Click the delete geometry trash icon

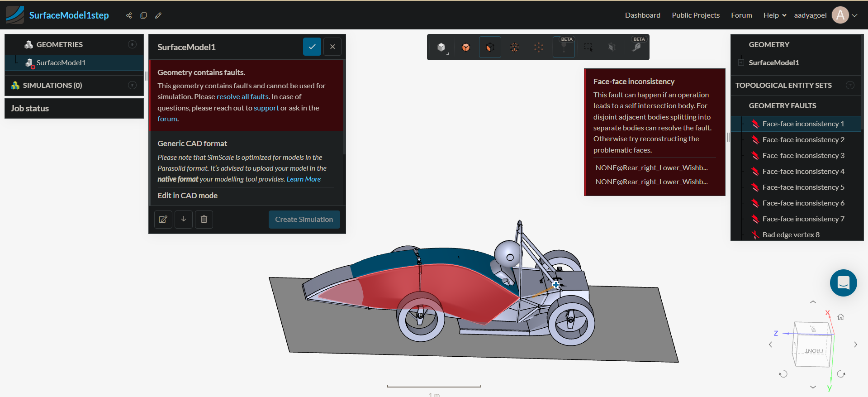[x=204, y=219]
